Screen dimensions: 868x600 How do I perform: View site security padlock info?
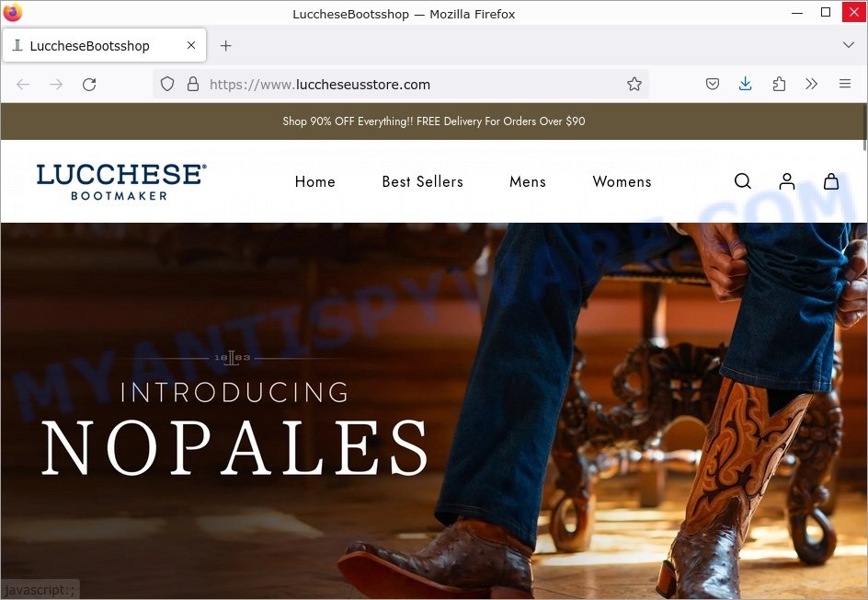pyautogui.click(x=193, y=85)
